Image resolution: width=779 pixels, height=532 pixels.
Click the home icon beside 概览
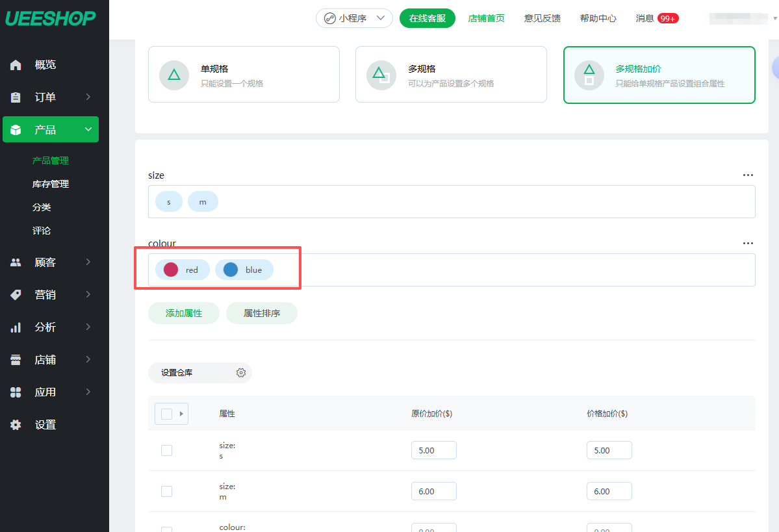(x=16, y=65)
